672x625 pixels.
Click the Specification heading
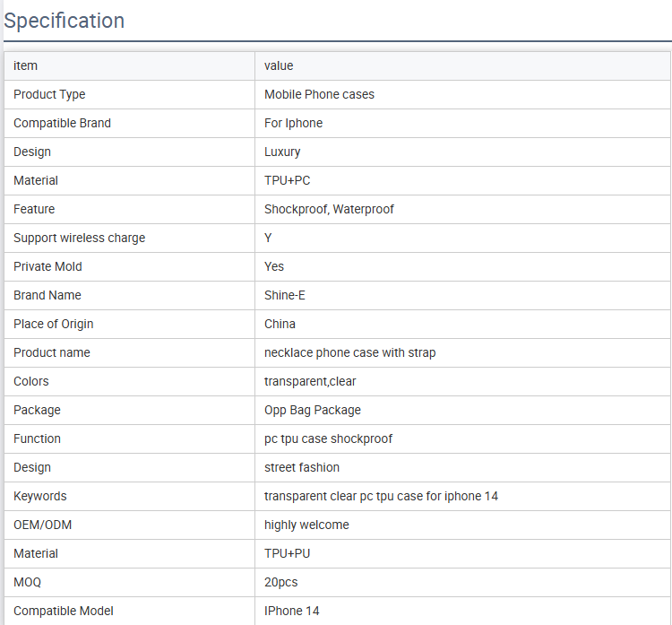point(65,21)
